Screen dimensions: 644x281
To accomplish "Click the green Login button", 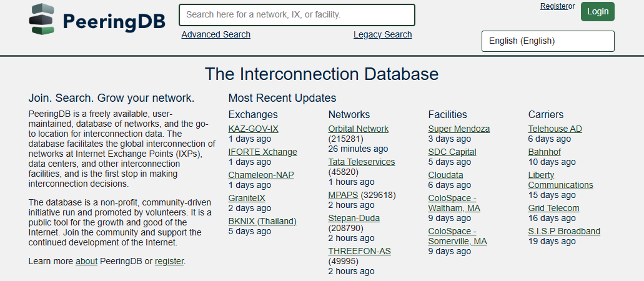I will coord(598,11).
